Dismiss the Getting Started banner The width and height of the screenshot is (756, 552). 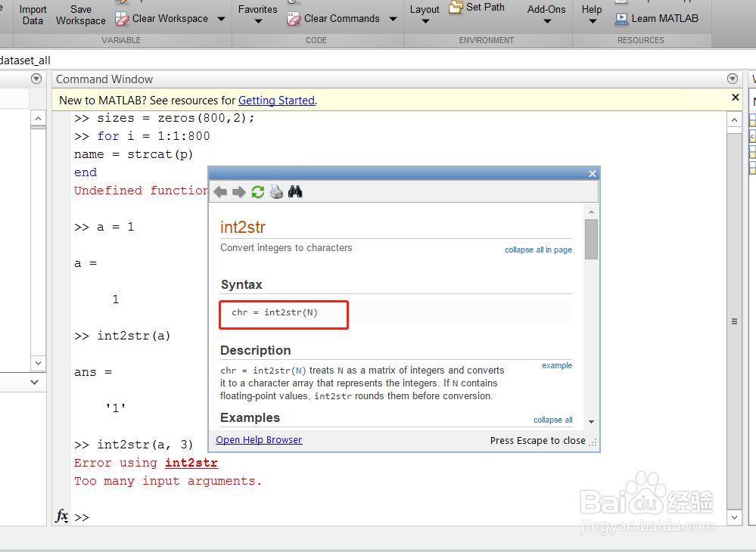(736, 98)
